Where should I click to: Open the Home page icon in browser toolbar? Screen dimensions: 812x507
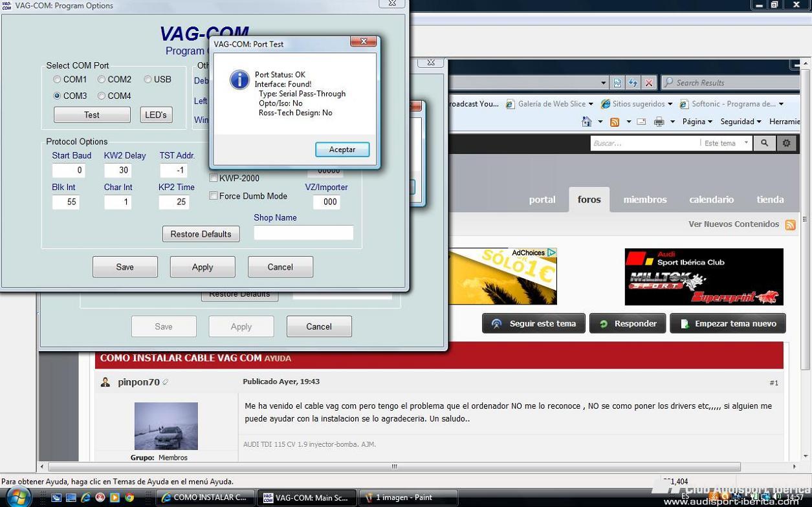[587, 122]
